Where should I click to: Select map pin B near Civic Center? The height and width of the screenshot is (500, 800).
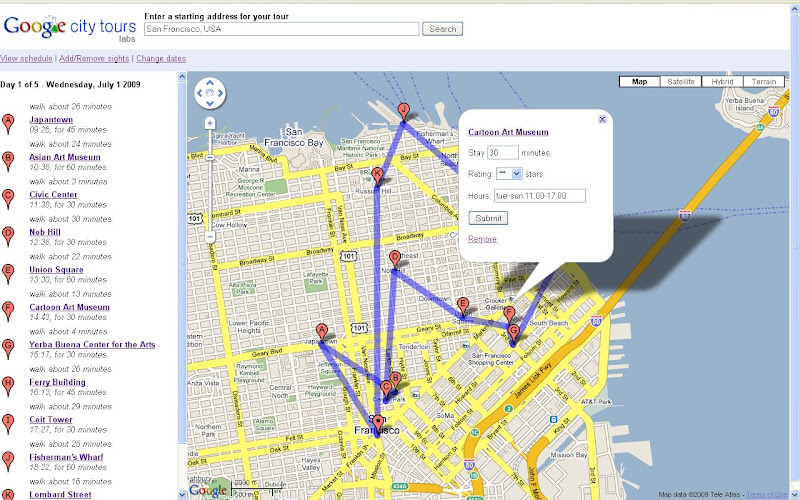(x=396, y=381)
